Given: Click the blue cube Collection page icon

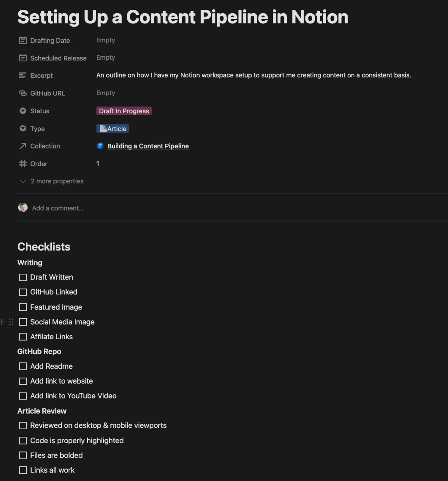Looking at the screenshot, I should pos(100,146).
